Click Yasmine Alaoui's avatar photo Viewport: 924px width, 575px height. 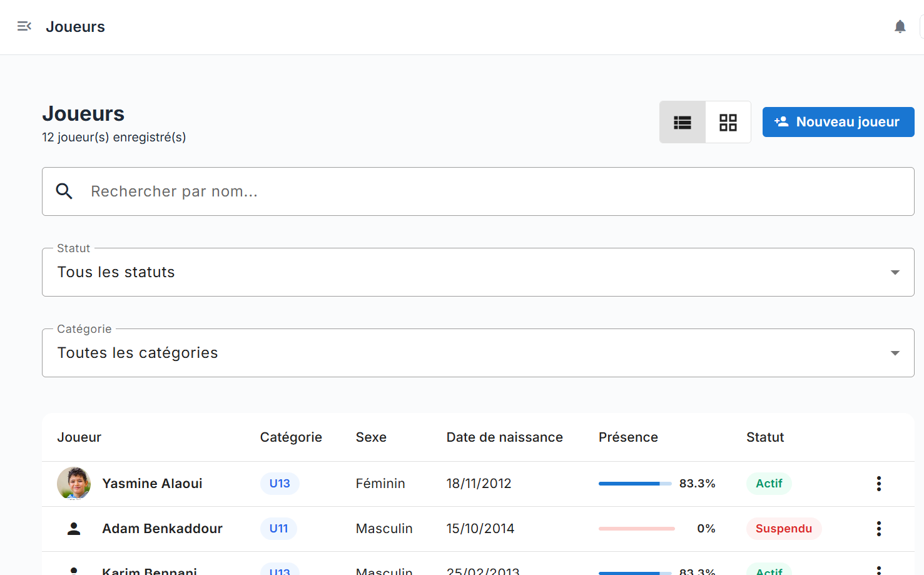[74, 484]
